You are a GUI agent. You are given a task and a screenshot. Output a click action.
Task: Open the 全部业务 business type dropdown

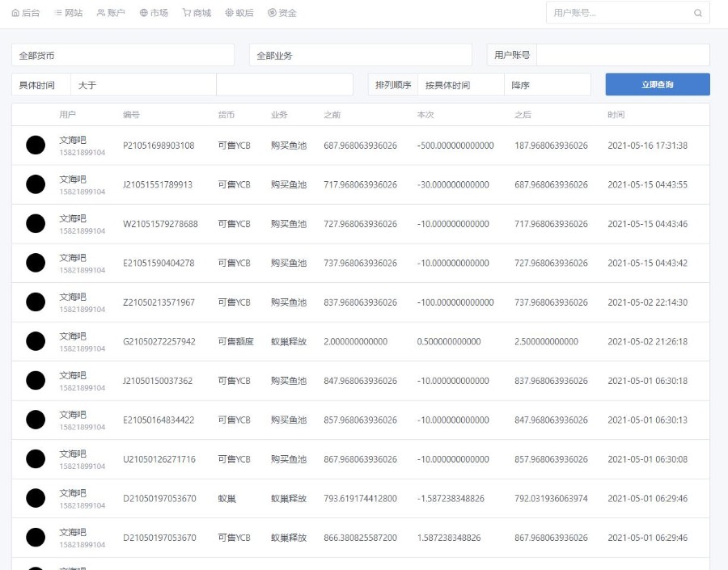360,55
